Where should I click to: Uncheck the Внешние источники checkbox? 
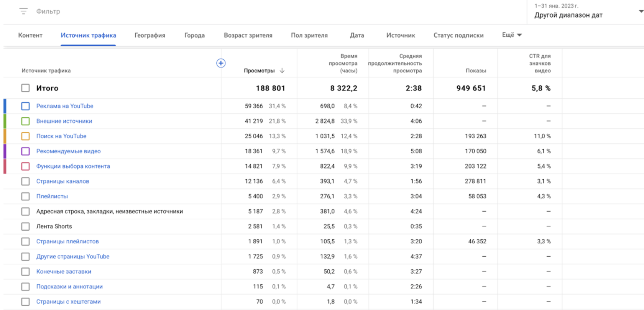[25, 121]
